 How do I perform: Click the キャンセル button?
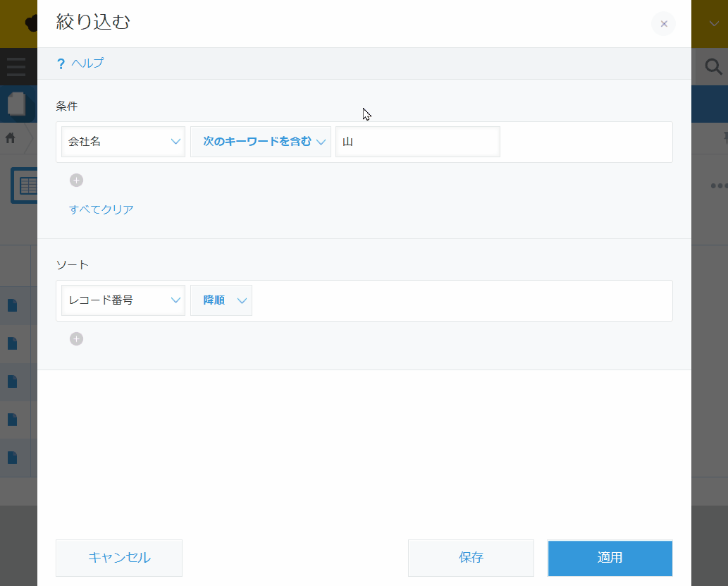(119, 558)
